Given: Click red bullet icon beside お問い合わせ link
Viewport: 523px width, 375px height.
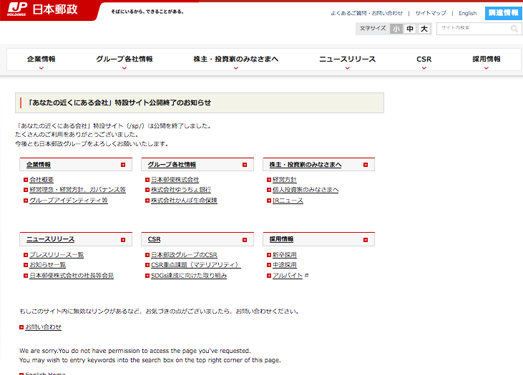Looking at the screenshot, I should (x=21, y=327).
